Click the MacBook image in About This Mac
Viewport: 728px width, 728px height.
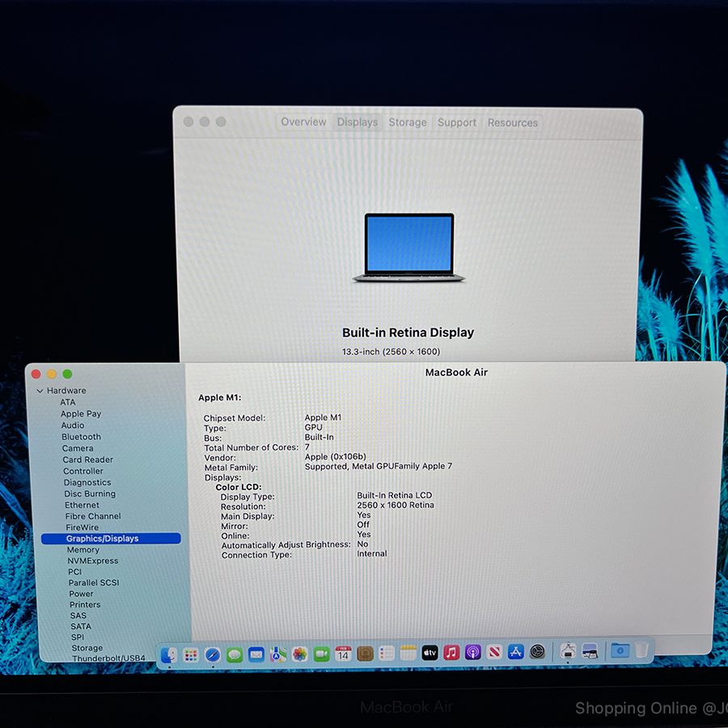[408, 248]
